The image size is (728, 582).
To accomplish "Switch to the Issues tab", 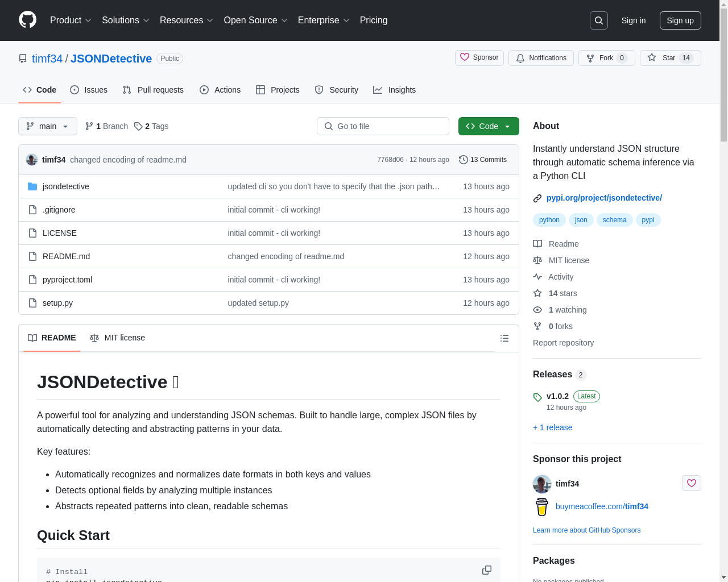I will pyautogui.click(x=89, y=90).
